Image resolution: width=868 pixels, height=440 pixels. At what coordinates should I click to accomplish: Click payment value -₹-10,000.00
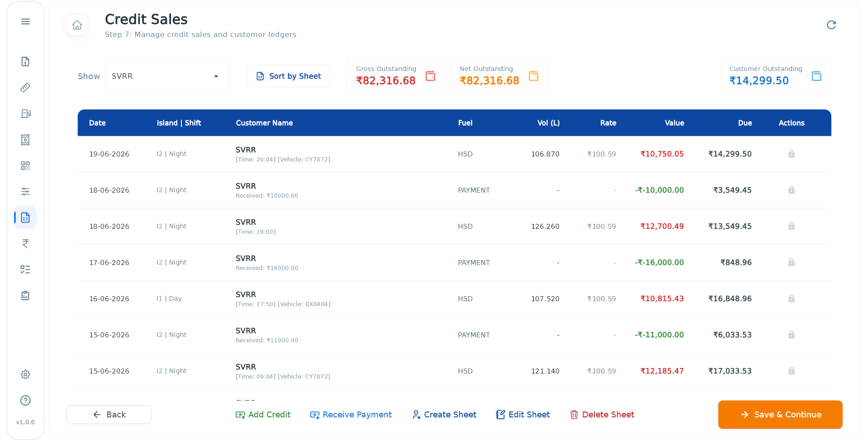point(659,190)
